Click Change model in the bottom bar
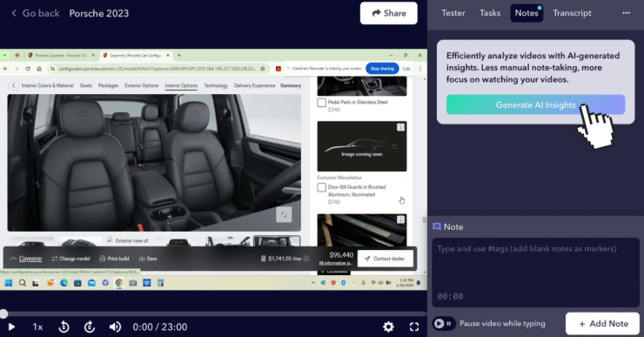 pyautogui.click(x=70, y=259)
